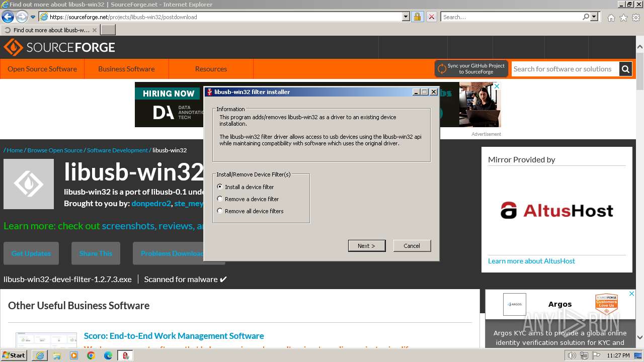Go back in Internet Explorer
This screenshot has width=644, height=362.
8,17
